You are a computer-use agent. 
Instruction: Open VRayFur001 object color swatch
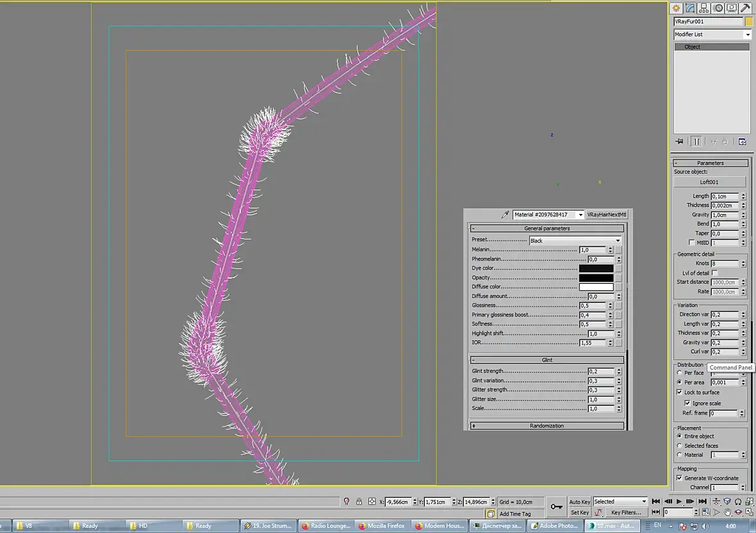[x=749, y=22]
